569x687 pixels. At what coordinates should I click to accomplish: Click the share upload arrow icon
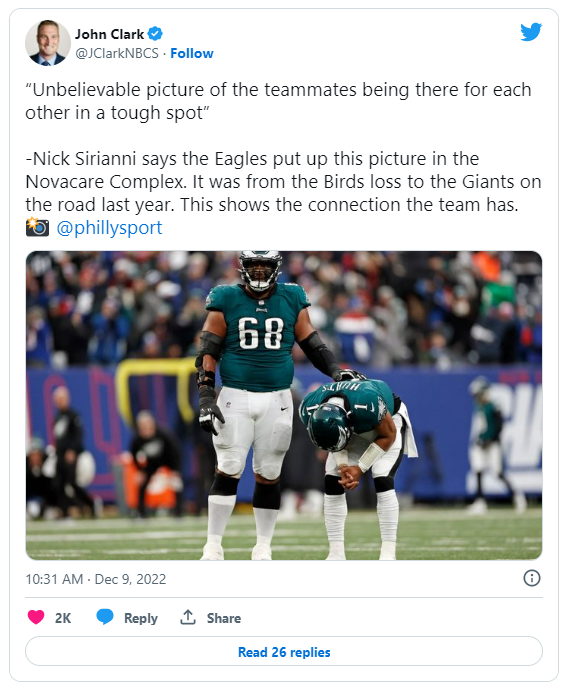[x=188, y=617]
